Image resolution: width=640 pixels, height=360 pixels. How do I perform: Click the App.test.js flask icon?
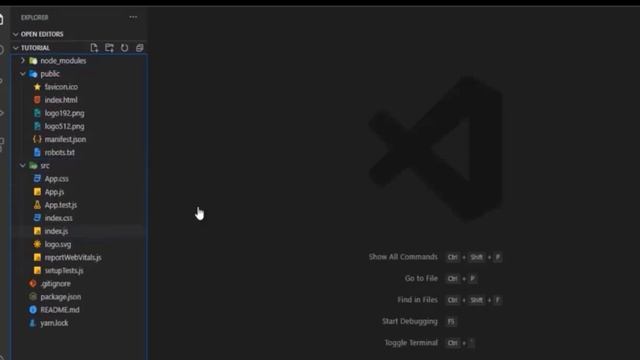pos(37,205)
